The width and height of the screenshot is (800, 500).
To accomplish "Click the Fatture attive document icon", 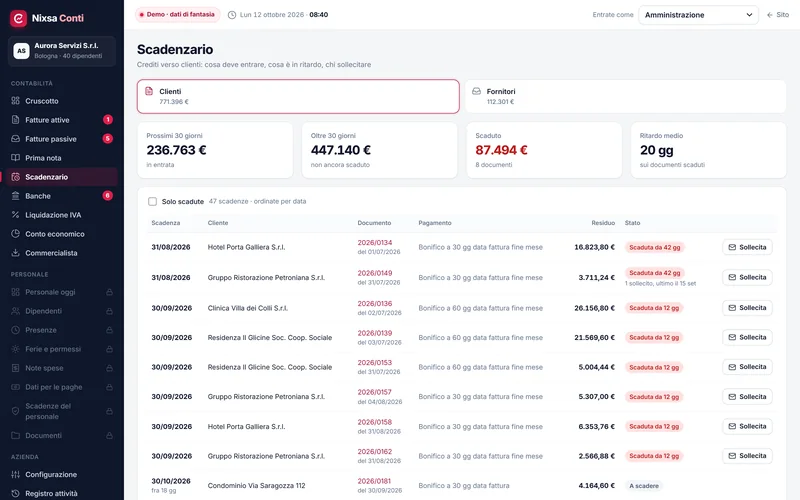I will click(16, 120).
